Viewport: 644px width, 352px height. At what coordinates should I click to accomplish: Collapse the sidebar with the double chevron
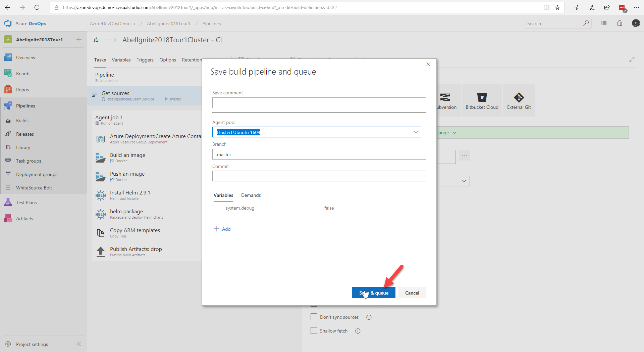pyautogui.click(x=79, y=344)
